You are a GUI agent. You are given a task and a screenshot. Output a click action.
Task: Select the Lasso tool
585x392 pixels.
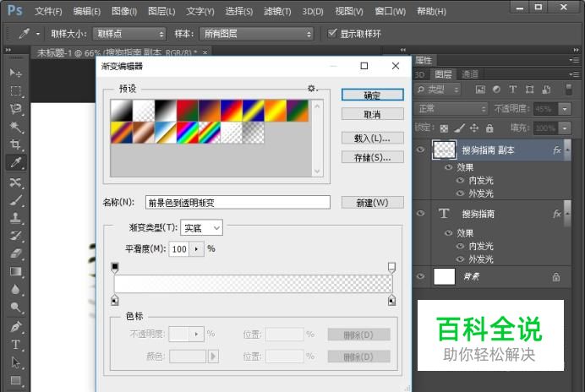15,109
